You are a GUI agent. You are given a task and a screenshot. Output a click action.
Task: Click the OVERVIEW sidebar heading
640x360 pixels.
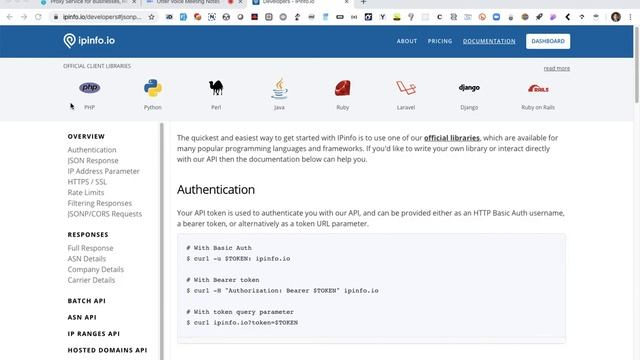pos(86,136)
